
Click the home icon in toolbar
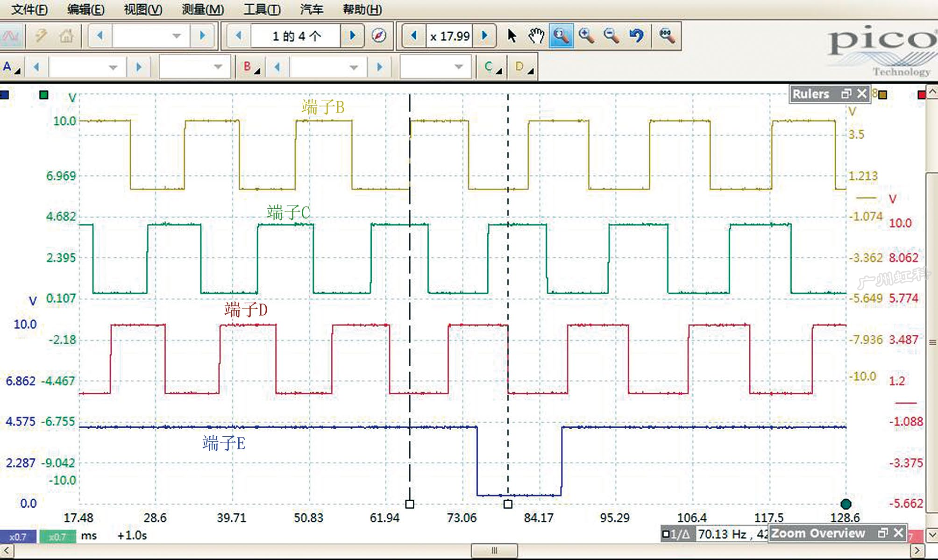66,36
